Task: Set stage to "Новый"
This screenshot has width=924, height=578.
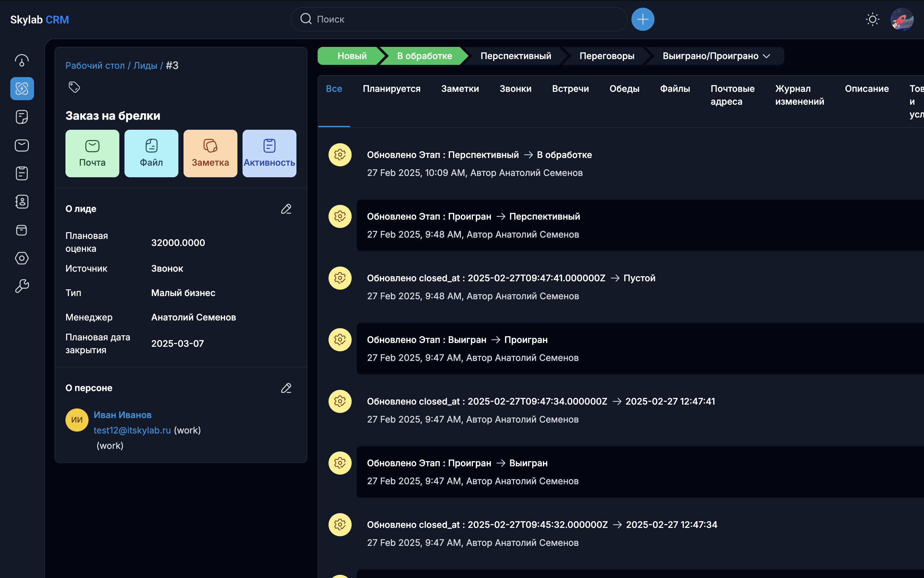Action: (352, 56)
